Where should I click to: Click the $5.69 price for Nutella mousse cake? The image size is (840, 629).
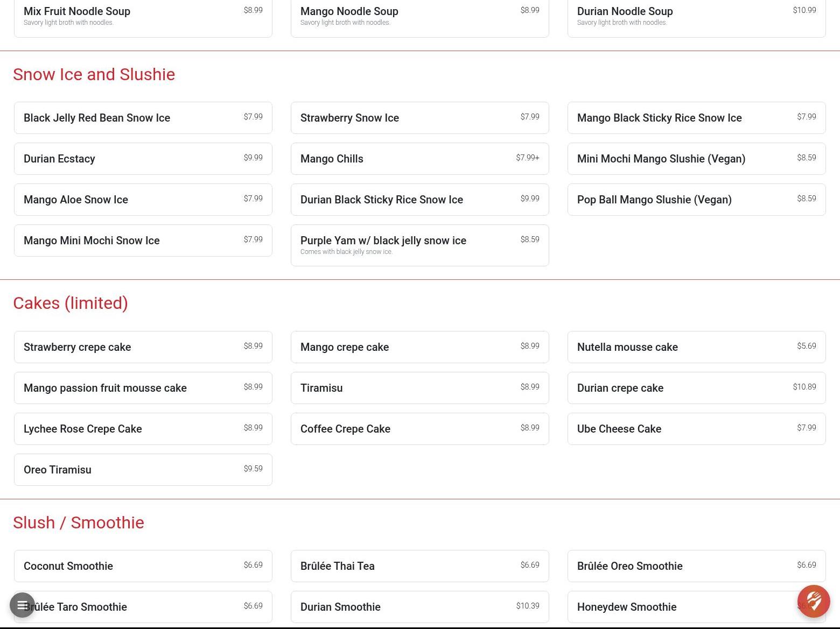(807, 346)
